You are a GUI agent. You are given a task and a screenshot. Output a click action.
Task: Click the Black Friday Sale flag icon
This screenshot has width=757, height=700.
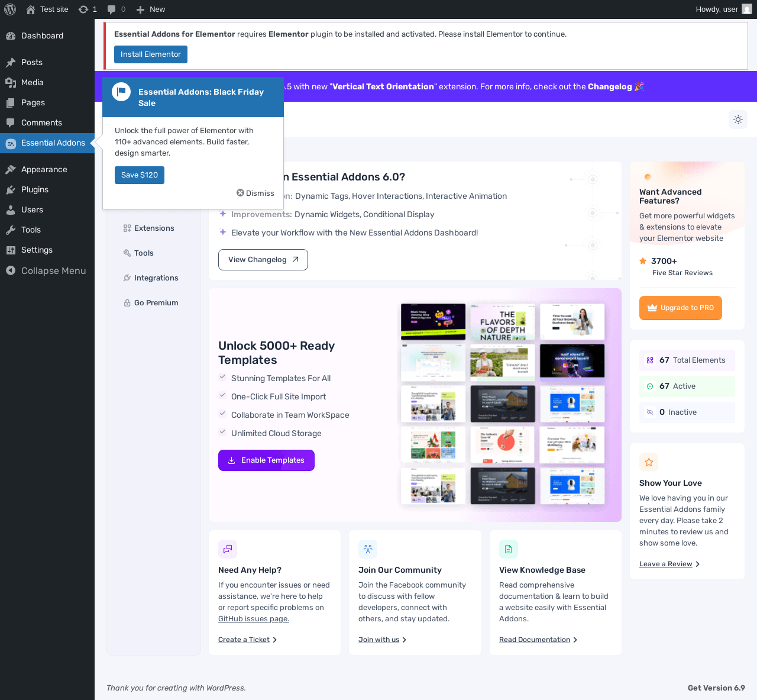point(121,92)
